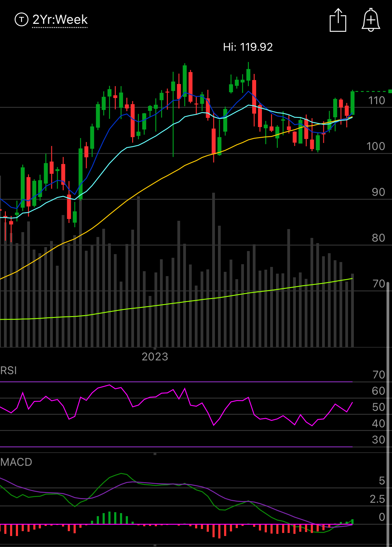
Task: Click the green current-price marker on axis
Action: point(390,91)
